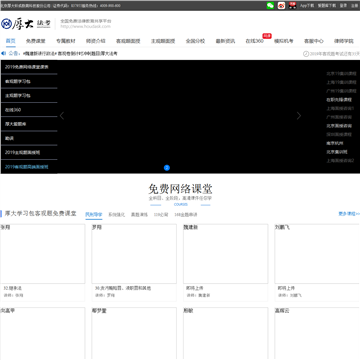Click the 更多课程 link
Viewport: 360px width, 360px height.
point(349,214)
